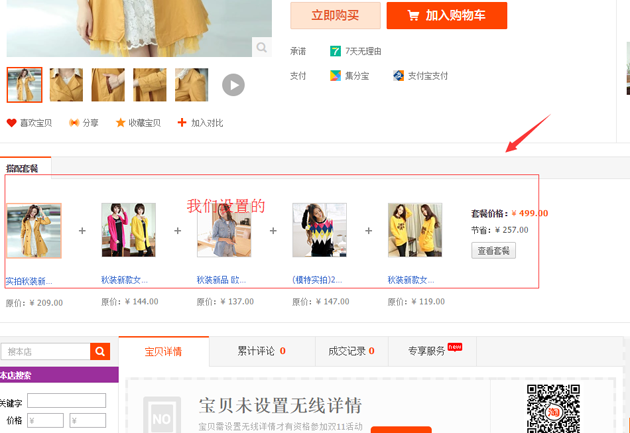
Task: Click the 分享 share icon
Action: [74, 123]
